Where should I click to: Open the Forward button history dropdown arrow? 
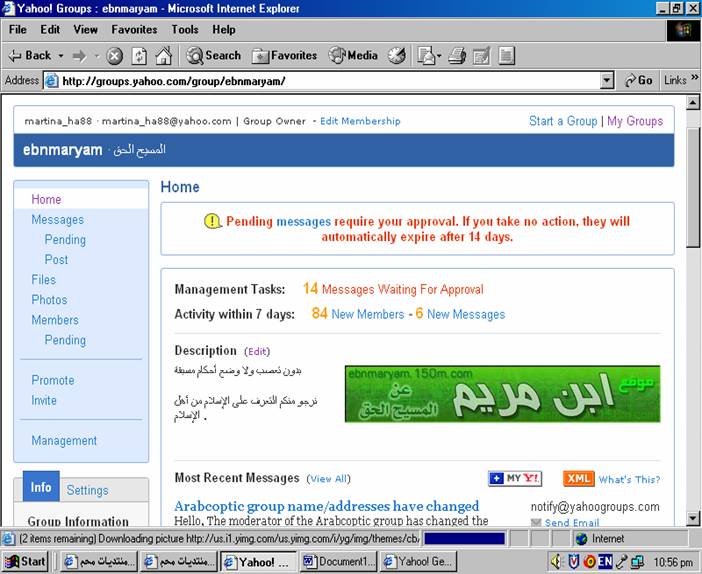tap(96, 56)
